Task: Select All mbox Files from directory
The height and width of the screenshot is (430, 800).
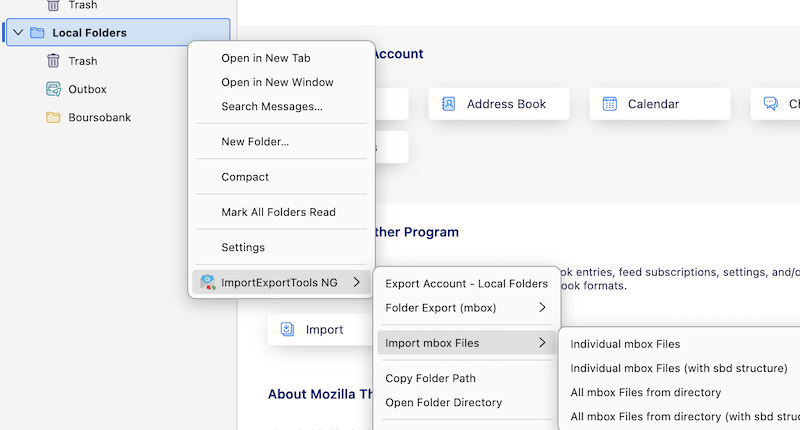Action: (x=645, y=392)
